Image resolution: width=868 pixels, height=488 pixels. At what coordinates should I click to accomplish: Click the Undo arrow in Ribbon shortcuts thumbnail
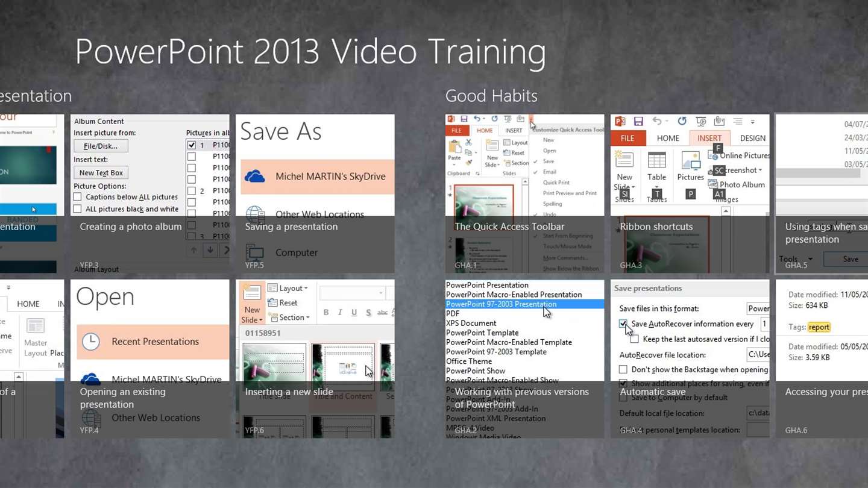[658, 122]
